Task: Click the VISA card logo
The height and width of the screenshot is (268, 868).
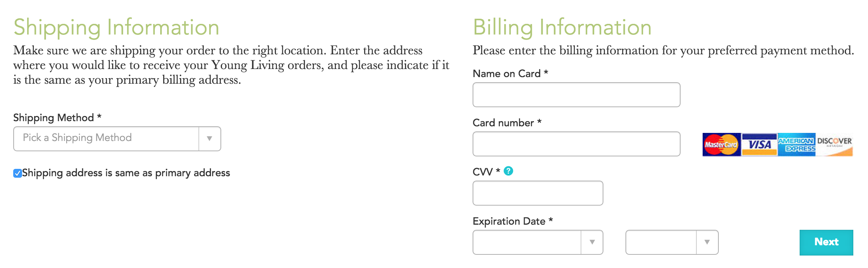Action: point(759,145)
